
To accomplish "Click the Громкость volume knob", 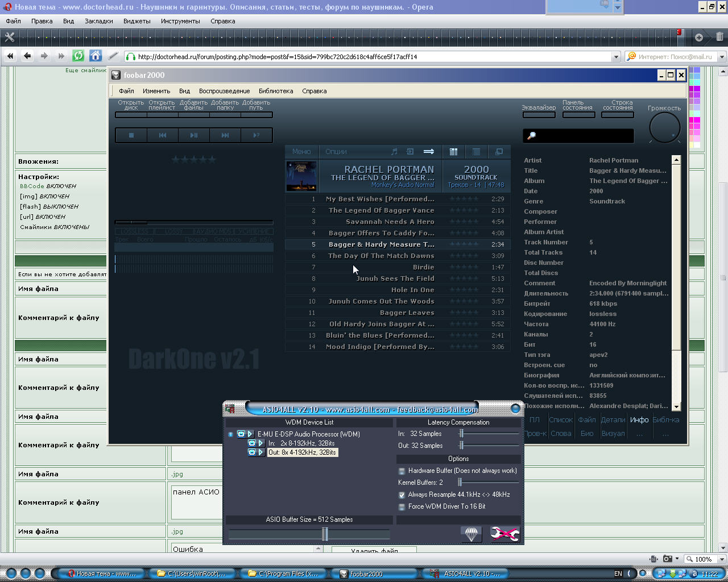I will [x=664, y=128].
